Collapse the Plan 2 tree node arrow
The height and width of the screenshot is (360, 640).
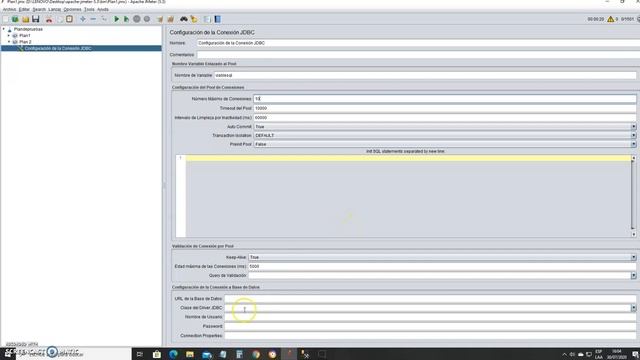coord(9,42)
